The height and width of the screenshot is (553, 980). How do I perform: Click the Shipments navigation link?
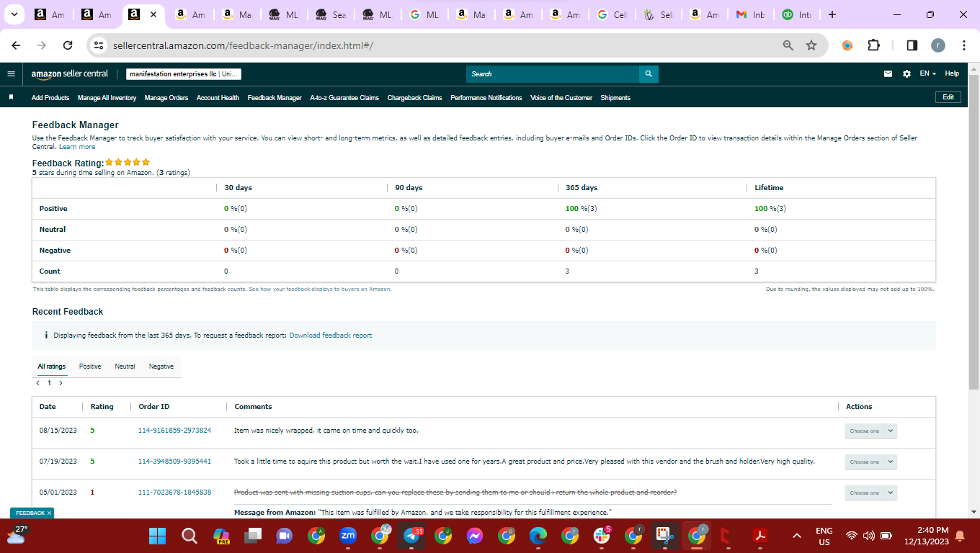tap(615, 98)
